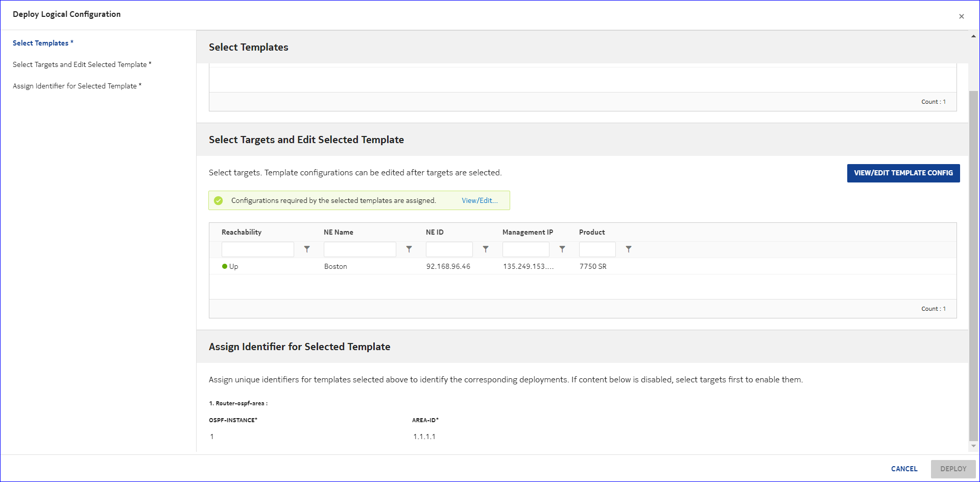Click the Product column filter icon

coord(629,249)
